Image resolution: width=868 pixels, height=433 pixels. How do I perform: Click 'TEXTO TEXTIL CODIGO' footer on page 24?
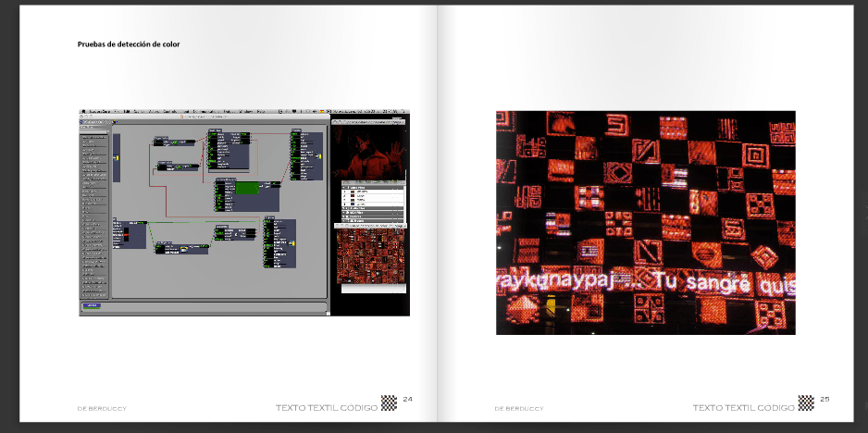tap(327, 407)
